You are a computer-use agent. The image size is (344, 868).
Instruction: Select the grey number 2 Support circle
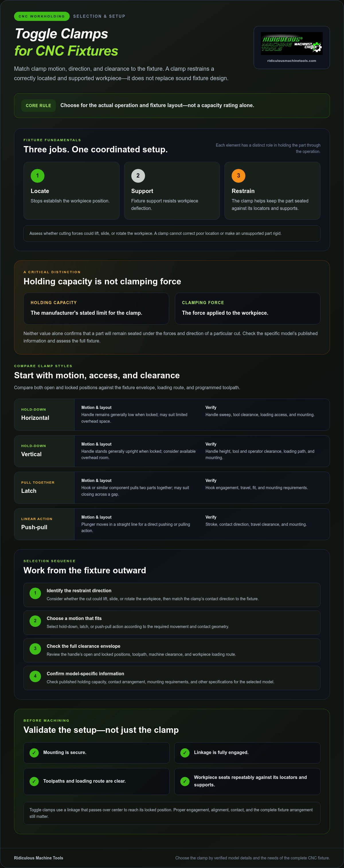click(138, 176)
